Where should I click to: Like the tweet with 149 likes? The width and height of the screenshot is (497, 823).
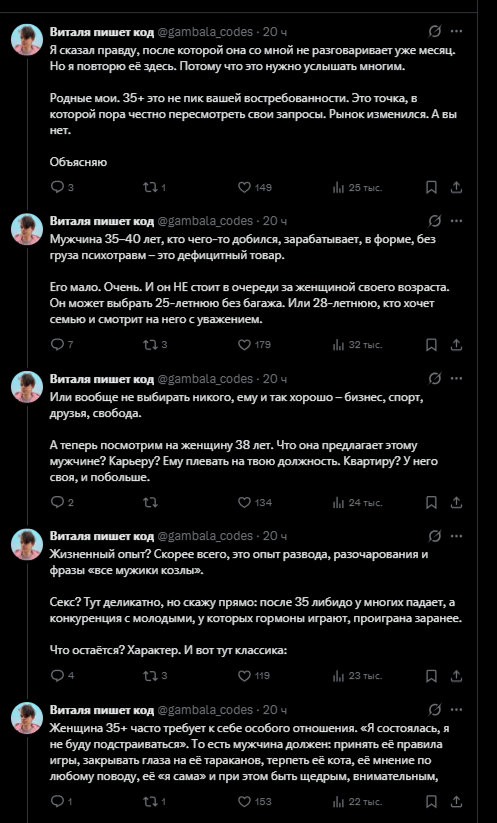(255, 187)
